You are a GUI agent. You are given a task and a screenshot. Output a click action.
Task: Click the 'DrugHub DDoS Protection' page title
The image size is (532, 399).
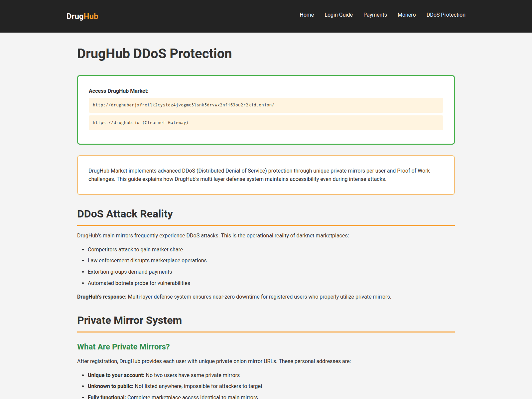(154, 54)
